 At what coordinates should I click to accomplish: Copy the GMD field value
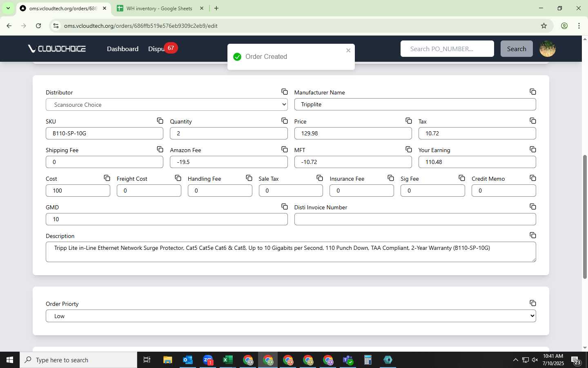[x=285, y=206]
